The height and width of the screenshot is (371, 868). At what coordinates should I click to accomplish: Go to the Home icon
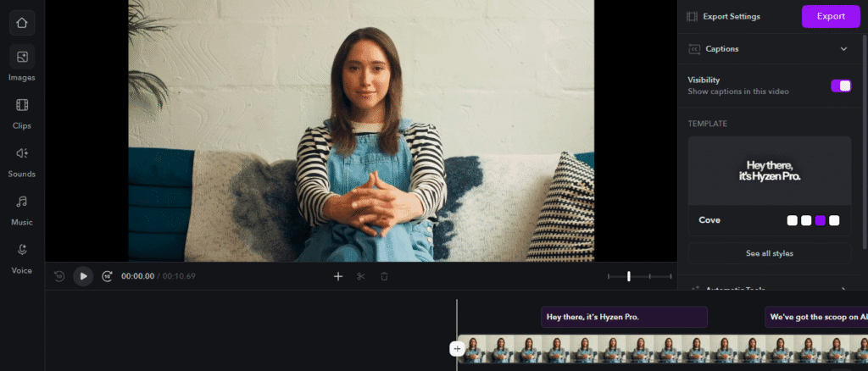[x=21, y=23]
